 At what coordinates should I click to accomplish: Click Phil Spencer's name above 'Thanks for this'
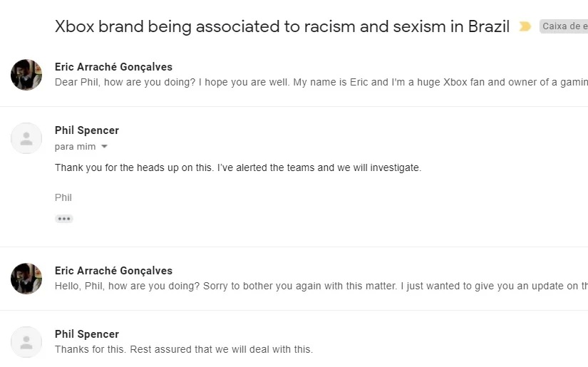point(87,334)
